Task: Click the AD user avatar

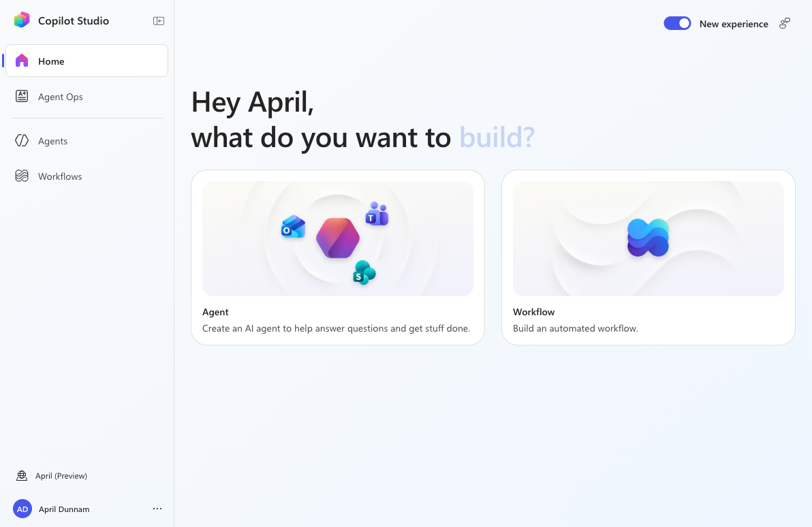Action: (22, 509)
